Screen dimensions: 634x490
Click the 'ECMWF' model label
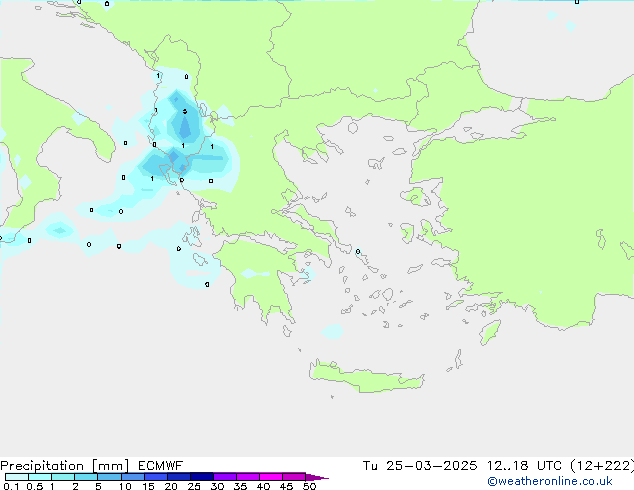tap(161, 466)
